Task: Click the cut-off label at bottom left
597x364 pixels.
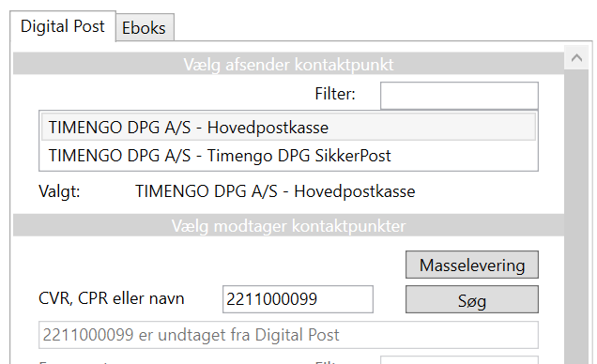Action: 74,362
